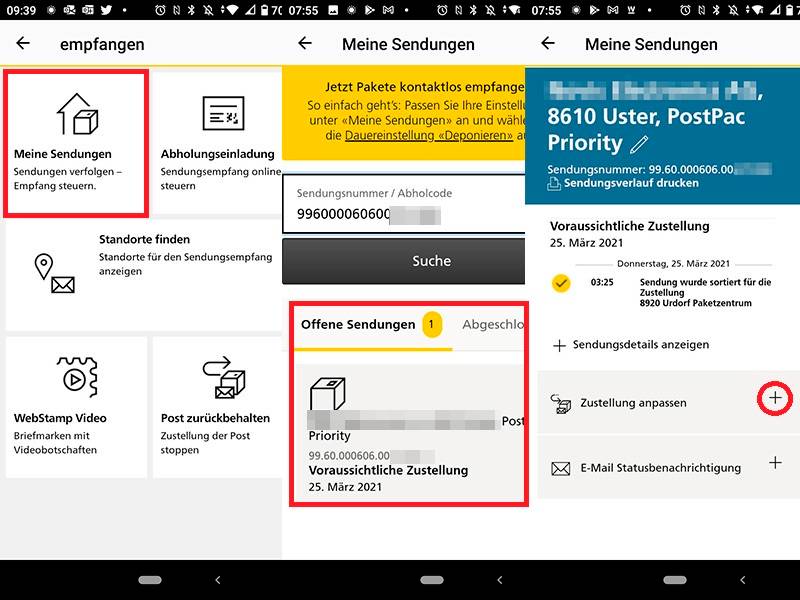The width and height of the screenshot is (800, 600).
Task: Switch to the Abgeschlossene shipments tab
Action: [x=497, y=325]
